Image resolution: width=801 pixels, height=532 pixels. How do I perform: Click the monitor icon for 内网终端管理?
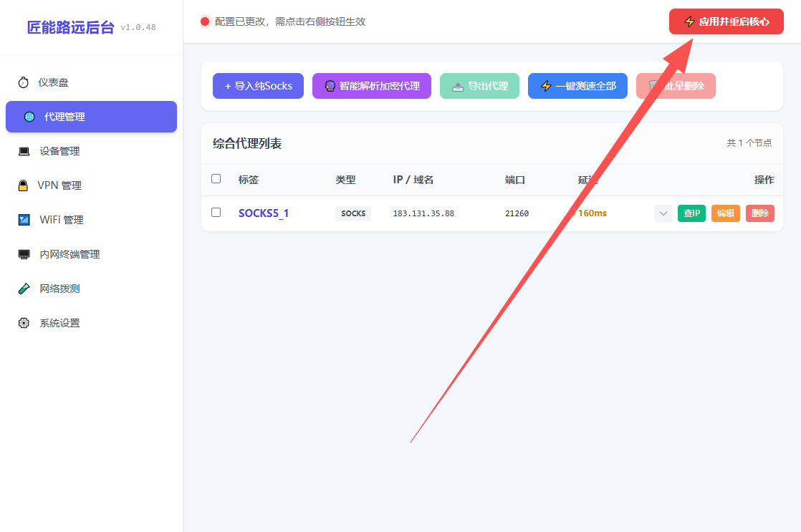coord(24,254)
